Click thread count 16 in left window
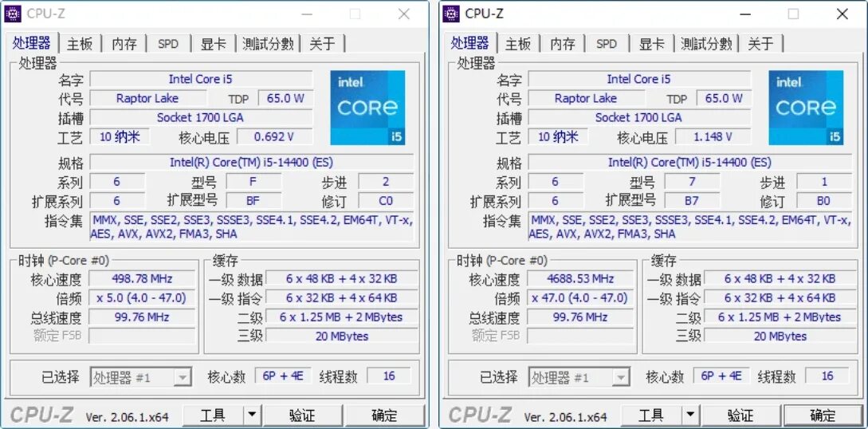The width and height of the screenshot is (868, 429). 389,376
